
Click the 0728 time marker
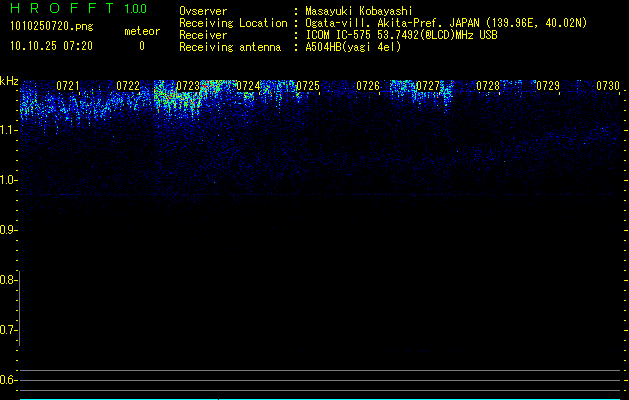(x=488, y=86)
